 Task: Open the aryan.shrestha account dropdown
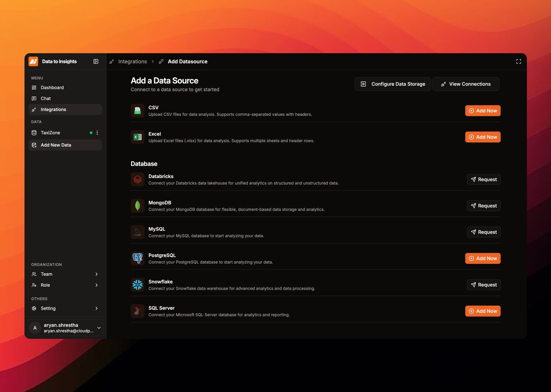click(65, 327)
